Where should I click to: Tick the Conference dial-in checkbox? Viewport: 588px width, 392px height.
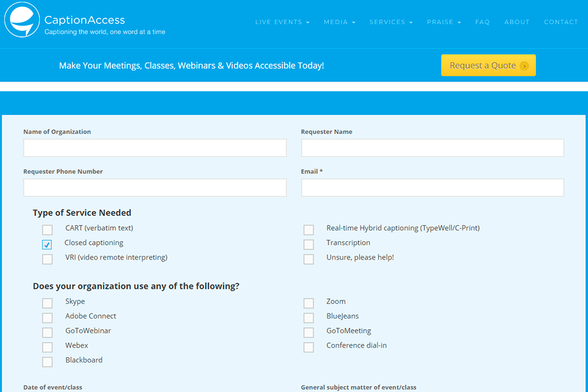(x=309, y=347)
